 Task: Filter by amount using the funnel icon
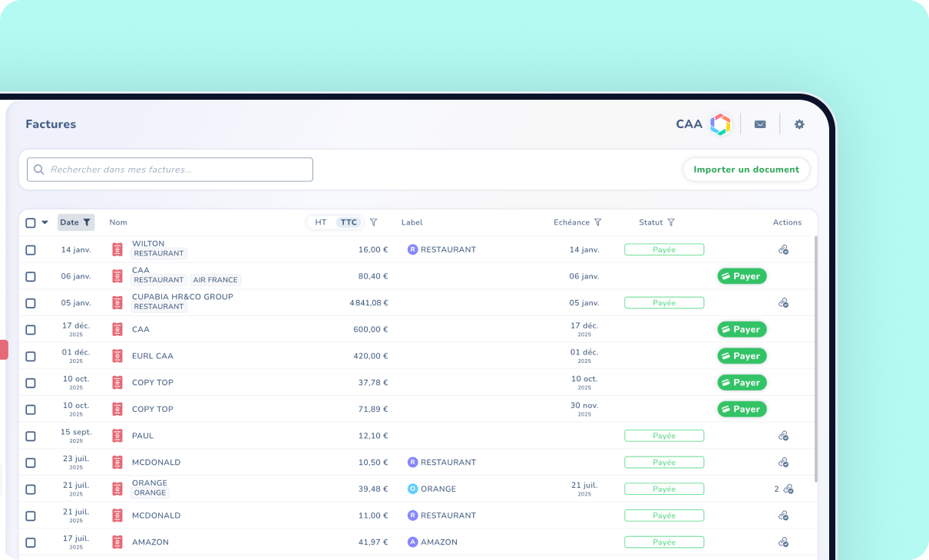374,222
